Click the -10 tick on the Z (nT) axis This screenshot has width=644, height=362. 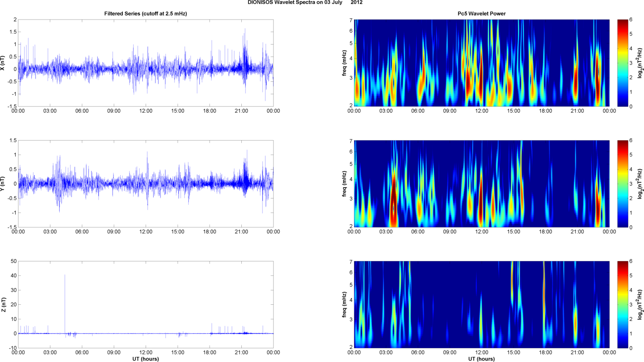click(13, 348)
